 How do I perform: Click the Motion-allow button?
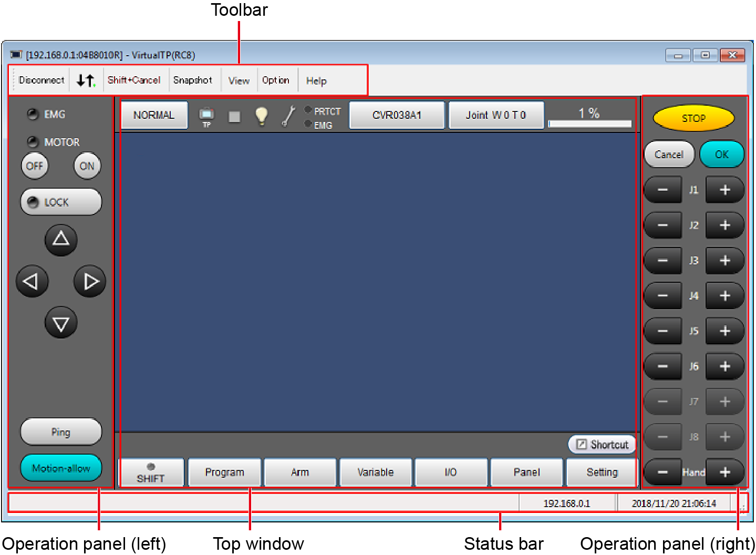61,468
